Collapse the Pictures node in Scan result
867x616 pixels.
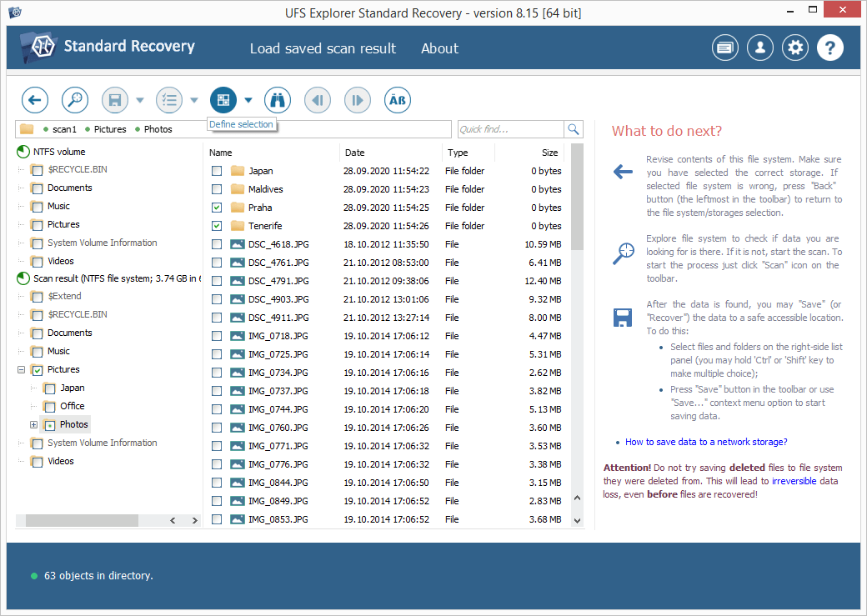[x=21, y=369]
